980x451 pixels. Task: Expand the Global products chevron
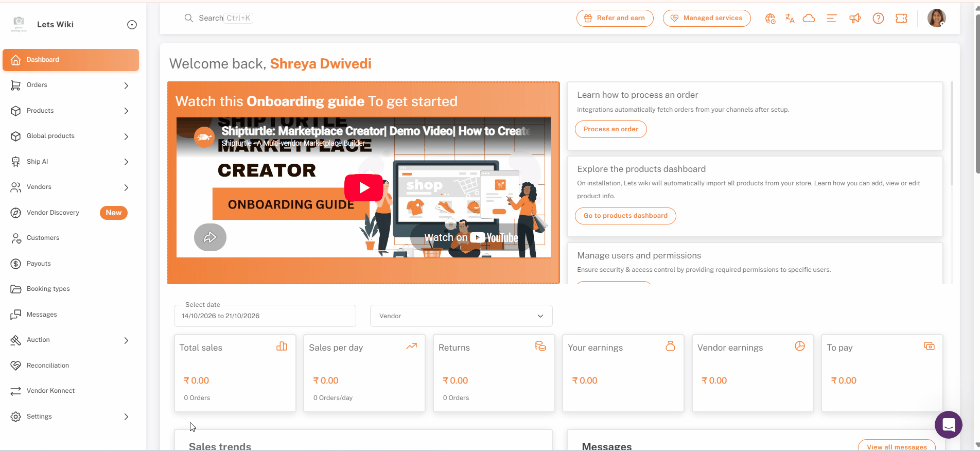point(126,136)
